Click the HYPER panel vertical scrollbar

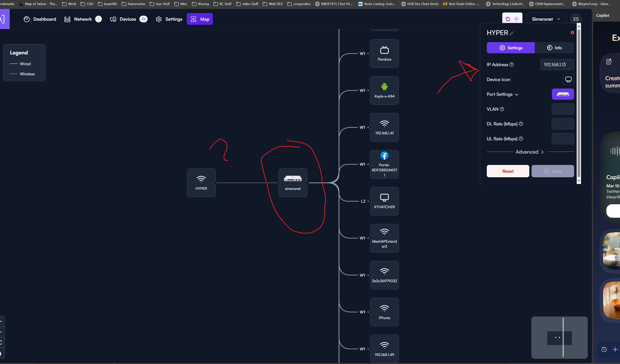pyautogui.click(x=579, y=103)
